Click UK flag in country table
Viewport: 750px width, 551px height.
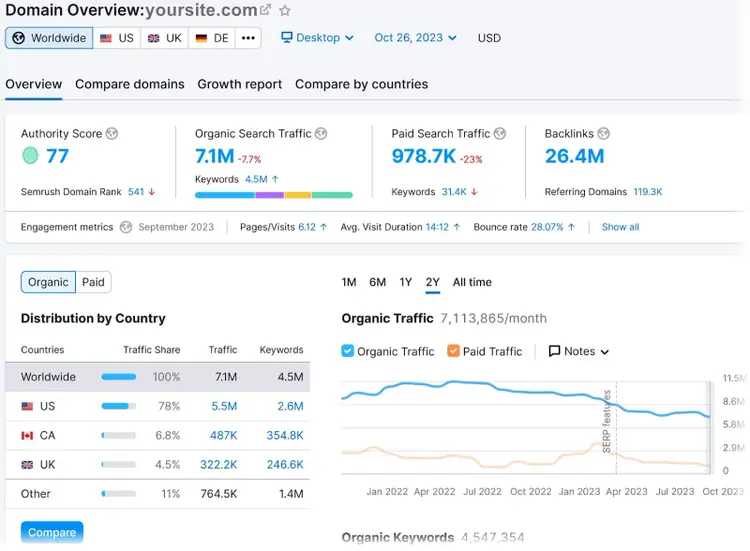coord(27,464)
